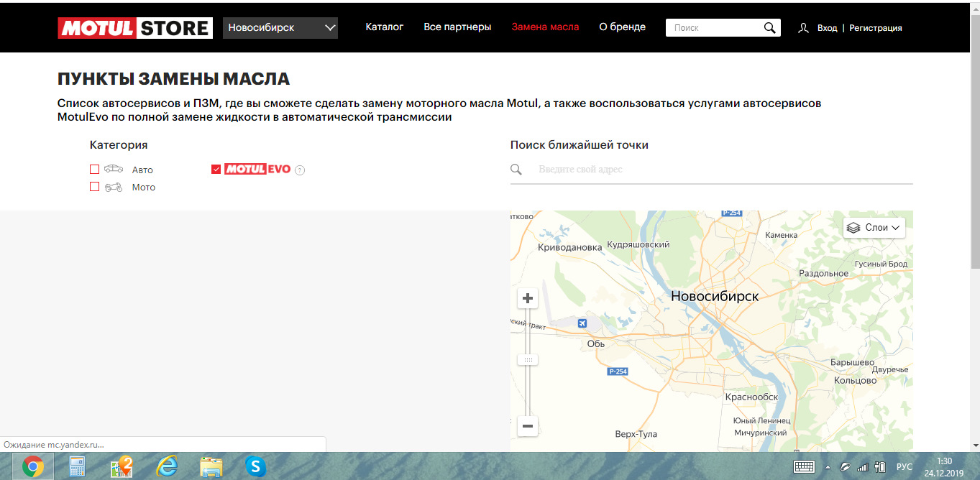The width and height of the screenshot is (980, 480).
Task: Click the map zoom slider handle
Action: pos(528,359)
